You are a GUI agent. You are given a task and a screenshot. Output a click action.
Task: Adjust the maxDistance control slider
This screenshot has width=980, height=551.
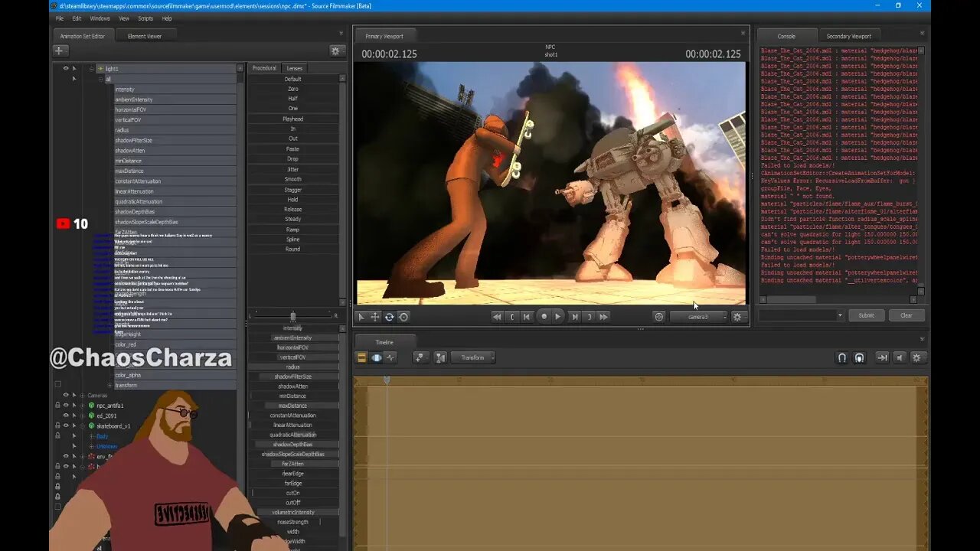click(x=292, y=406)
